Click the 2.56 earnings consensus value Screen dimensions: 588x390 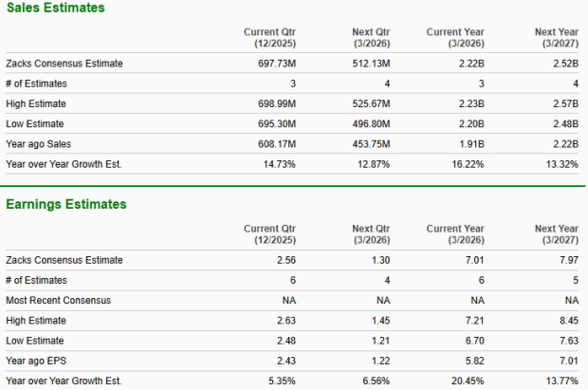coord(285,260)
